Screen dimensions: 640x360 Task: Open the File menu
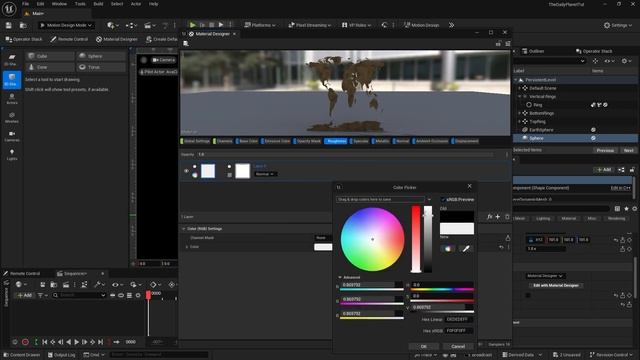coord(25,4)
